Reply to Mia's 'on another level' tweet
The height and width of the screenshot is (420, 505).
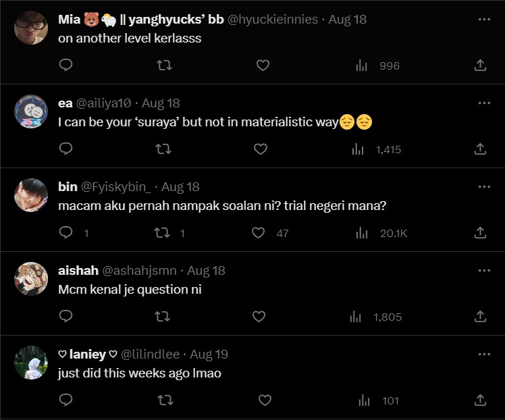click(65, 65)
